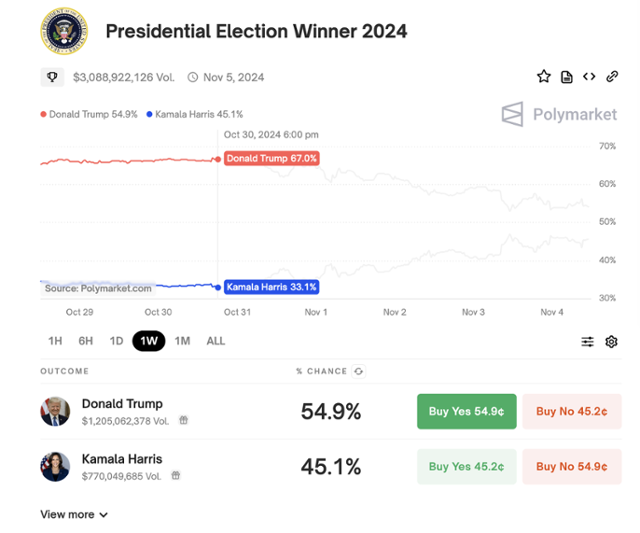The image size is (640, 533).
Task: Expand the View more list
Action: pyautogui.click(x=74, y=515)
